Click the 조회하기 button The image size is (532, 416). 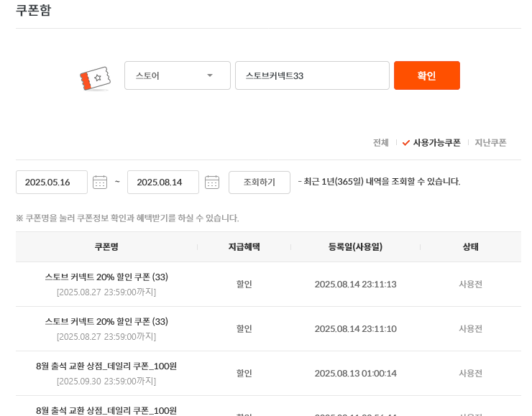260,182
